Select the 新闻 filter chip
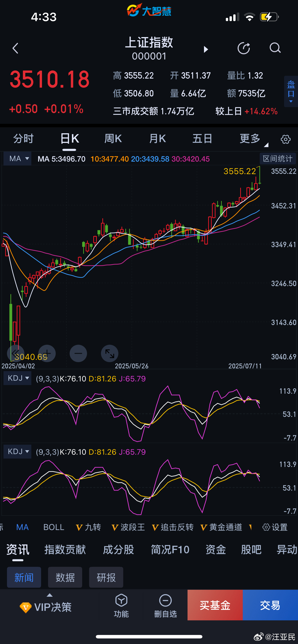This screenshot has width=298, height=644. 24,577
